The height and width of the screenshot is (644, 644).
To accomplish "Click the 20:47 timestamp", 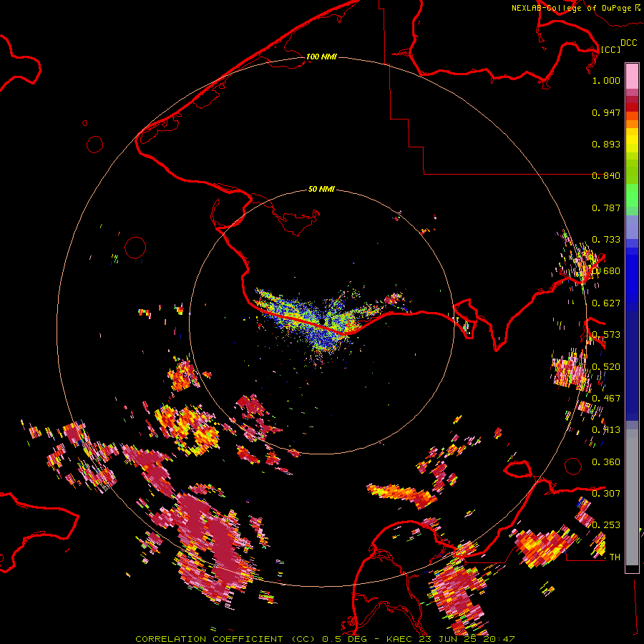I will coord(499,639).
